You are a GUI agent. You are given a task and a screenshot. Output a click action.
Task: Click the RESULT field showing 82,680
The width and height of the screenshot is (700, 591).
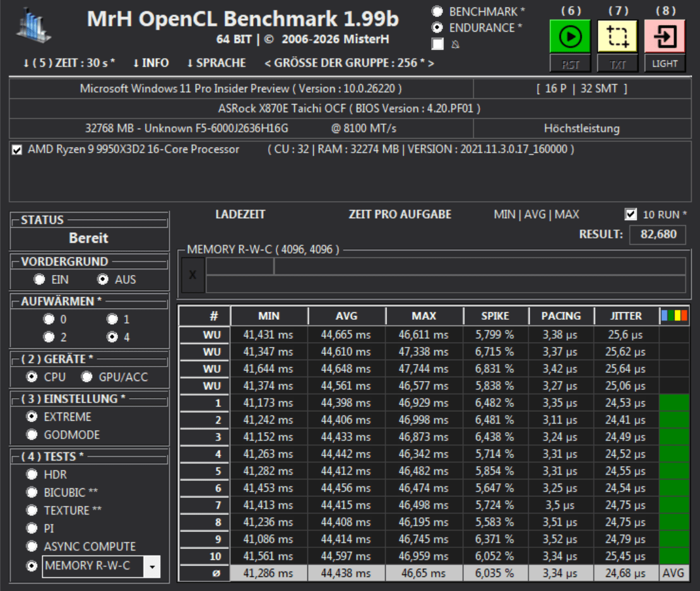pos(658,235)
